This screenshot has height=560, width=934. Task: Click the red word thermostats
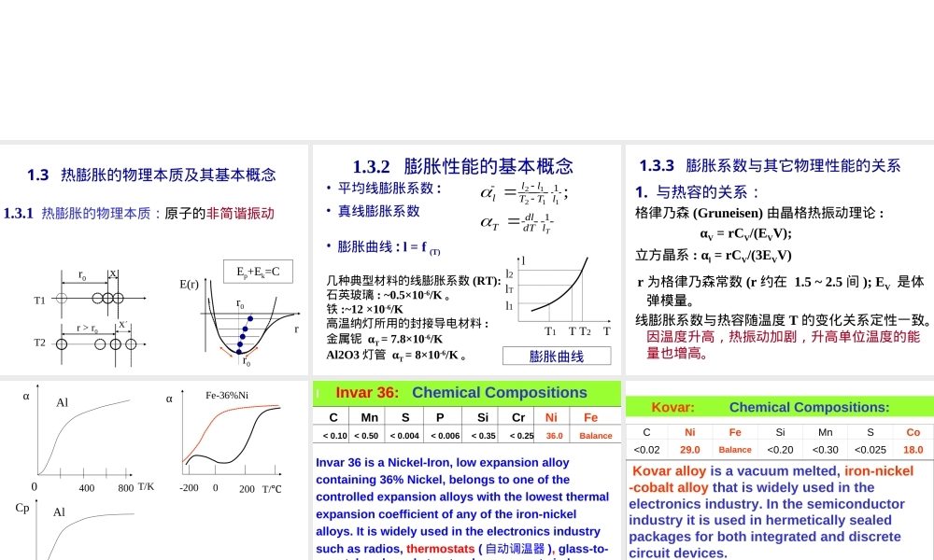coord(440,549)
